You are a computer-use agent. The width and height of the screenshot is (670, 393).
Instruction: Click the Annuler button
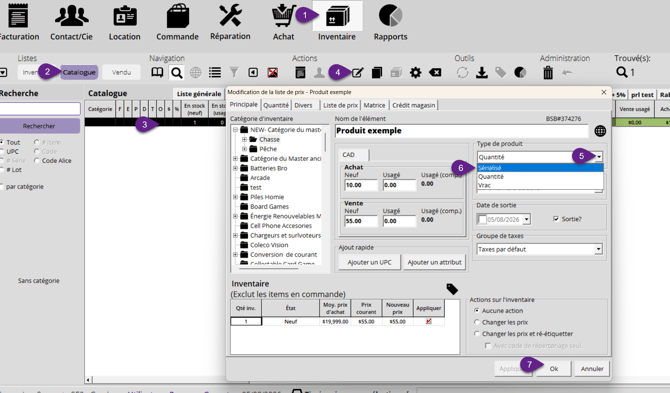click(592, 369)
